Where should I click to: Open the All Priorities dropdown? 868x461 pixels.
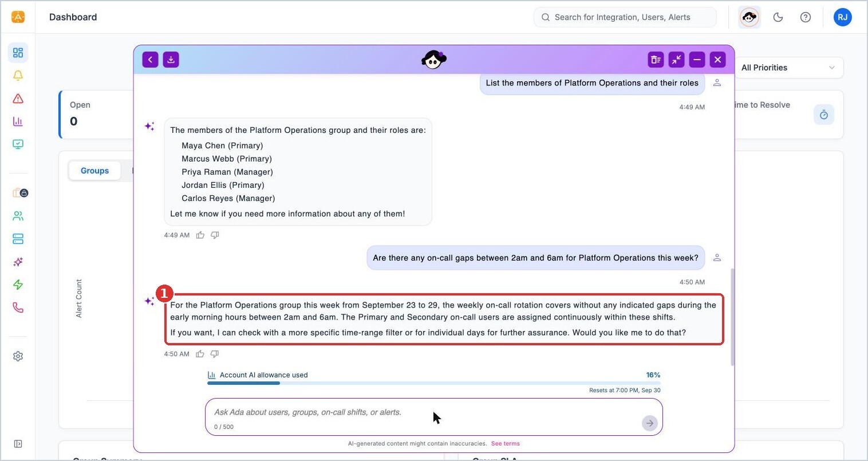tap(788, 68)
